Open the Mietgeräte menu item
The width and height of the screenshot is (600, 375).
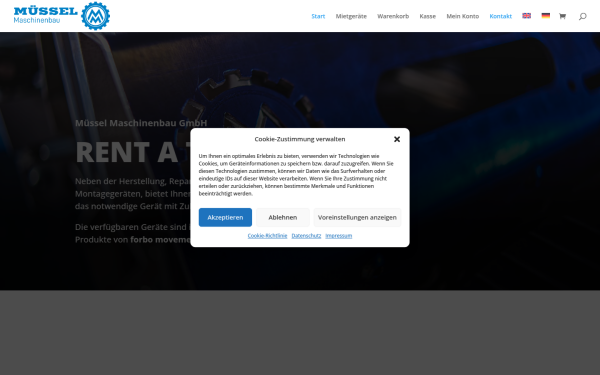[351, 16]
